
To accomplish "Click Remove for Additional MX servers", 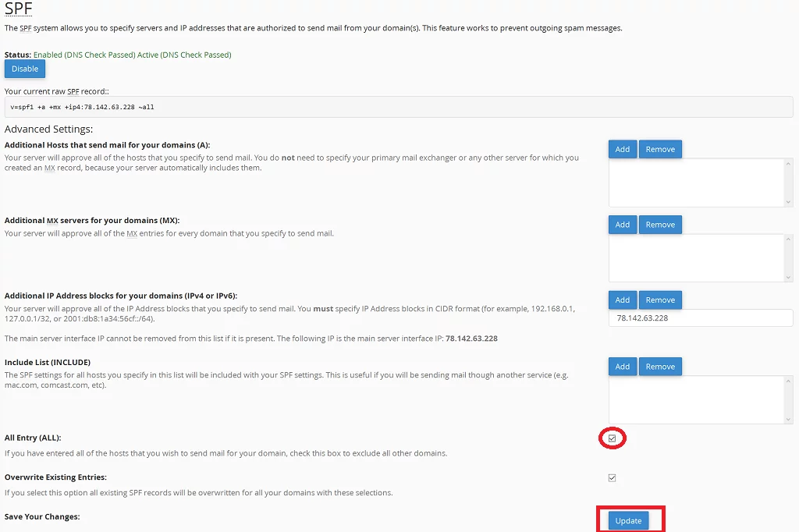I will pyautogui.click(x=660, y=225).
